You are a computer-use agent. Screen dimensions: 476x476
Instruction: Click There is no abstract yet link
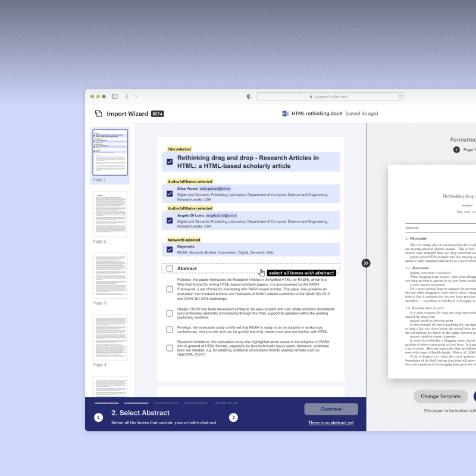pos(331,422)
